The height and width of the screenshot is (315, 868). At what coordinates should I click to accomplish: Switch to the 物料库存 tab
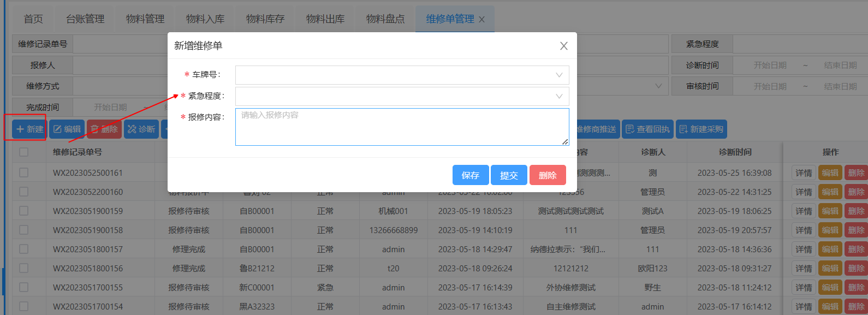point(265,19)
